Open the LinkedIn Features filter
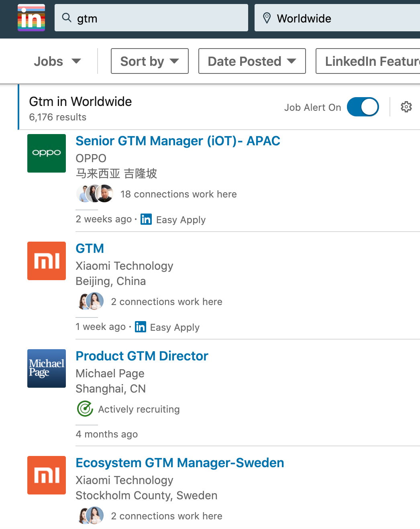This screenshot has height=529, width=420. pyautogui.click(x=368, y=61)
